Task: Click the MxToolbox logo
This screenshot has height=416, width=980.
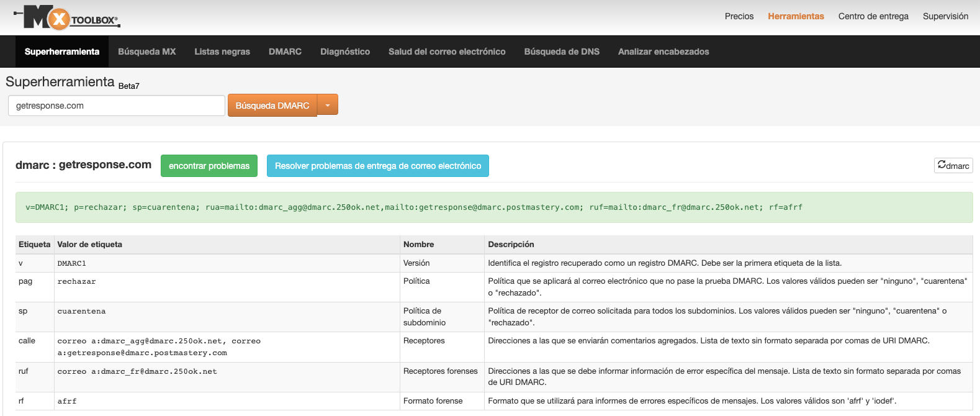Action: point(67,17)
